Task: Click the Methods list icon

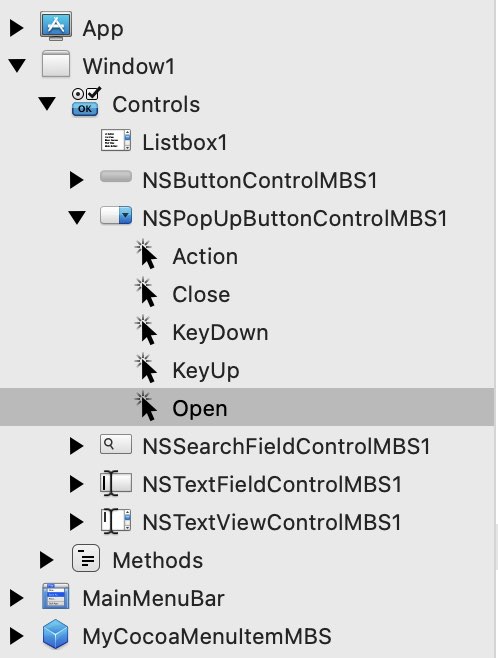Action: tap(86, 558)
